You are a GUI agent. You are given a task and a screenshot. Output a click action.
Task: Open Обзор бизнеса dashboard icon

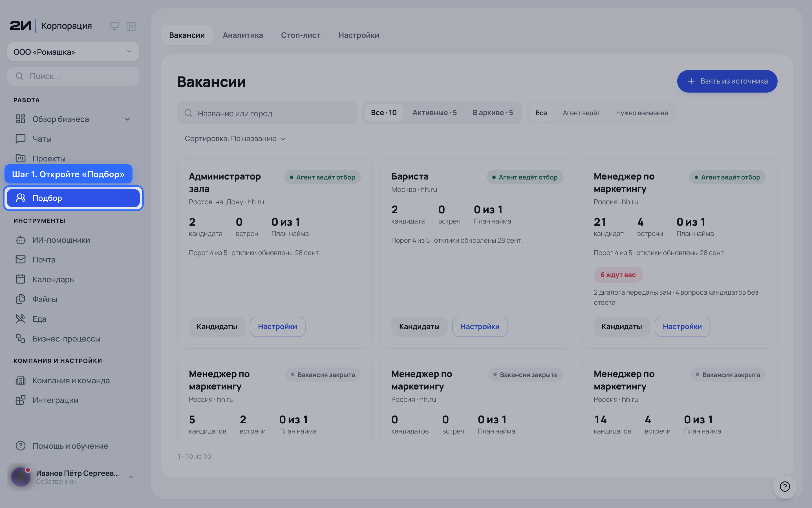pos(21,119)
